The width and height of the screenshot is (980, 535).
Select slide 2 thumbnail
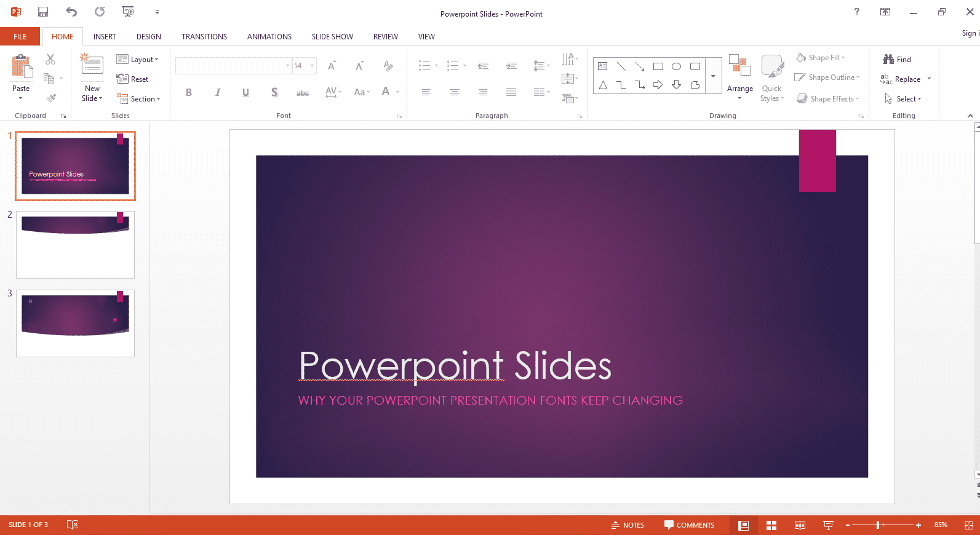75,245
